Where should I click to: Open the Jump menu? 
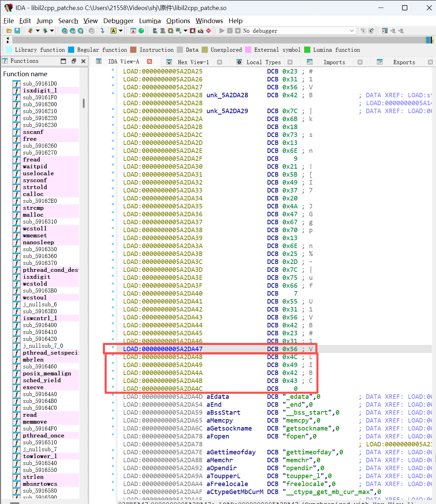tap(45, 21)
